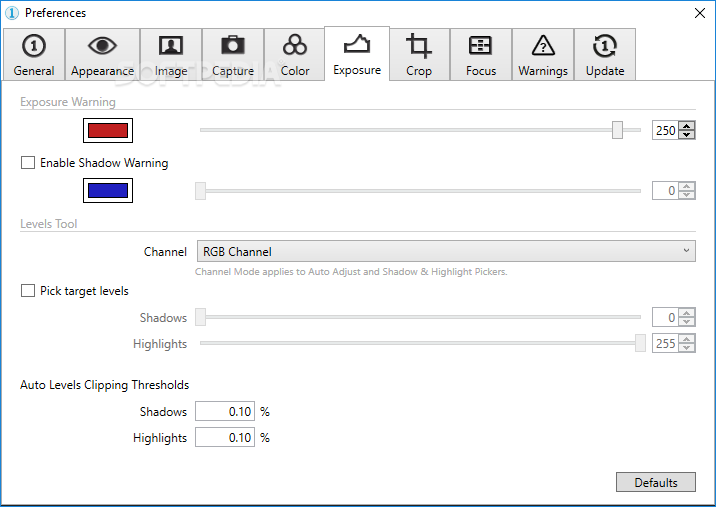This screenshot has height=507, width=716.
Task: Open the Channel dropdown list
Action: point(446,251)
